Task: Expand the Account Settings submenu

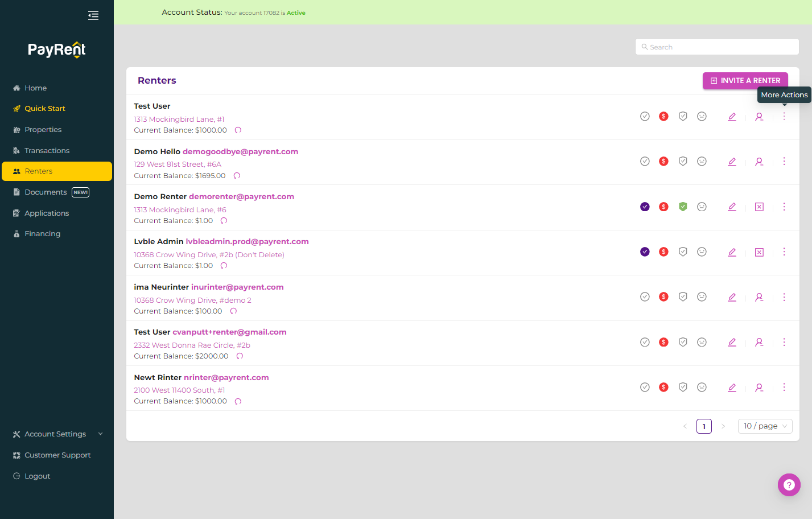Action: click(57, 434)
